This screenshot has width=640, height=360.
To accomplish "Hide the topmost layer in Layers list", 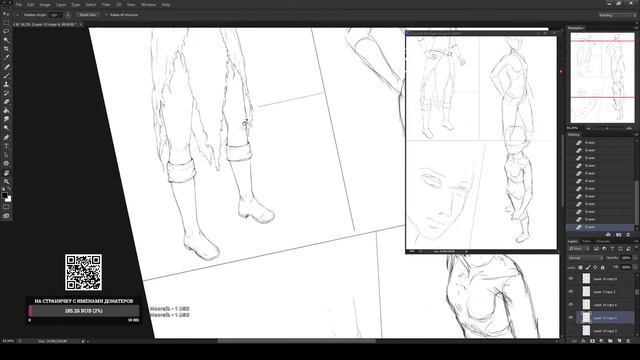I will tap(571, 279).
